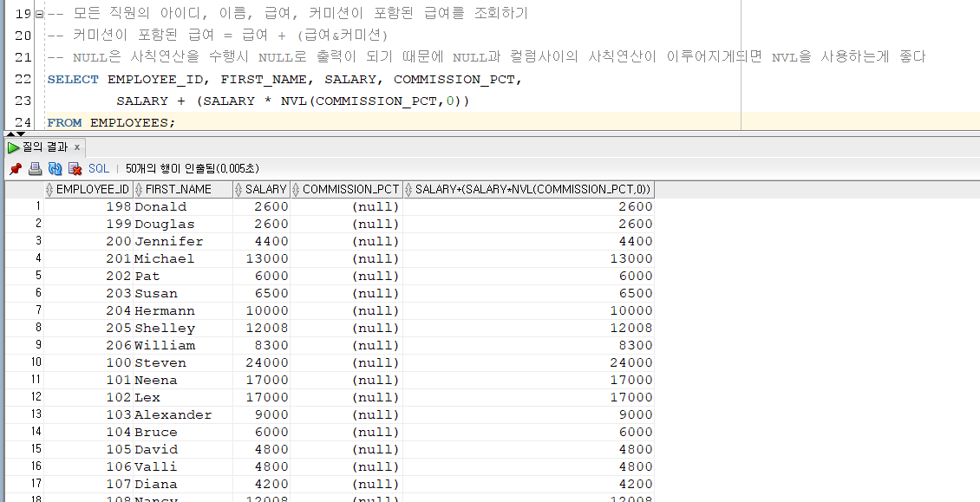The image size is (980, 502).
Task: Click the split-pane collapse arrows above the results tab
Action: click(16, 134)
